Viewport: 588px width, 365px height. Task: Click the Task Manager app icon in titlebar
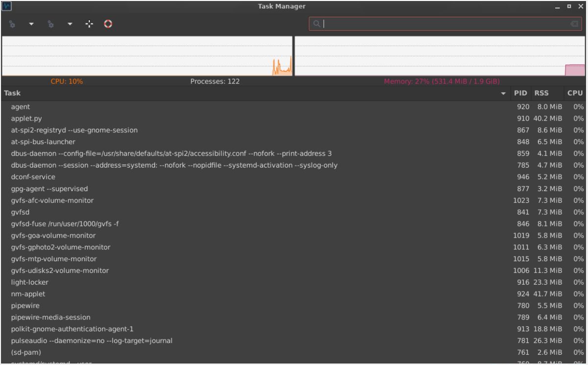6,6
